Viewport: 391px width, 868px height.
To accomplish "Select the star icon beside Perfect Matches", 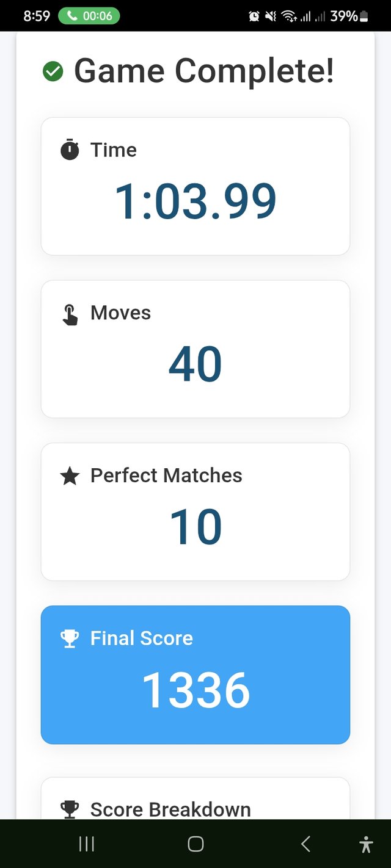I will click(70, 476).
